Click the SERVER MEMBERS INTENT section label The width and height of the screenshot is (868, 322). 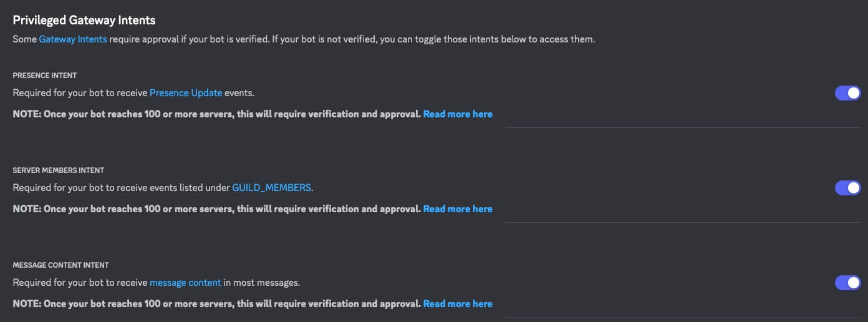coord(59,170)
